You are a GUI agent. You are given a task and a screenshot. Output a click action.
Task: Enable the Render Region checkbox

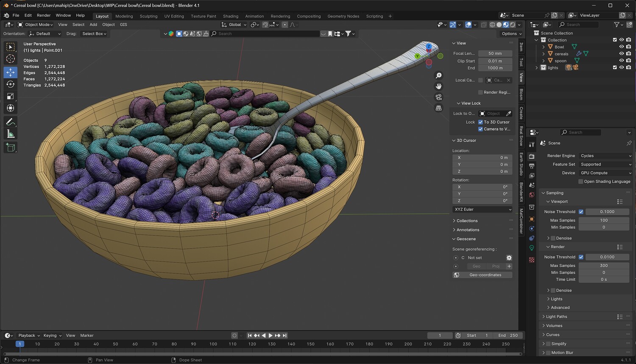480,92
